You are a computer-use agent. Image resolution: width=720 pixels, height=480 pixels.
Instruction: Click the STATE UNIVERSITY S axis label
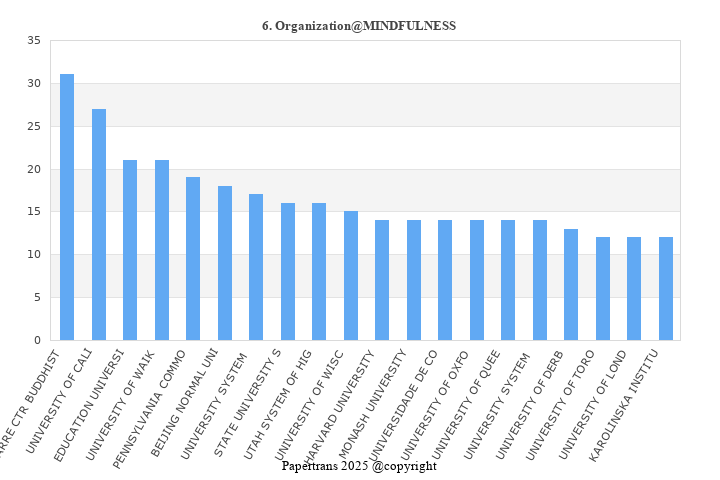(248, 403)
